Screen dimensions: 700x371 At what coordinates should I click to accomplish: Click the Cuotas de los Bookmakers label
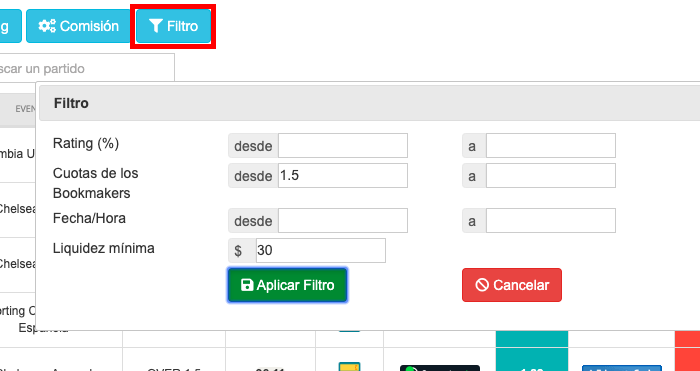(96, 183)
